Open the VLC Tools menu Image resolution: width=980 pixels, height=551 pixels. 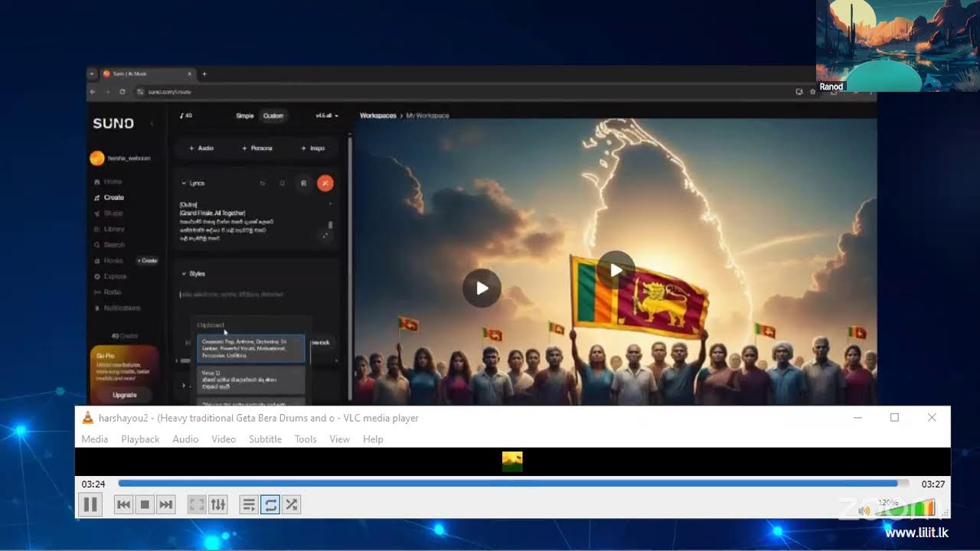click(x=305, y=439)
